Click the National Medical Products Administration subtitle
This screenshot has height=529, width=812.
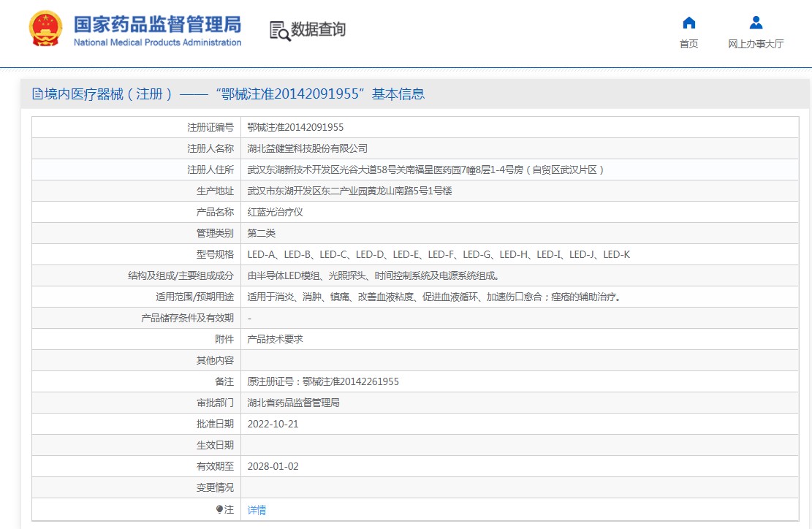[x=157, y=42]
